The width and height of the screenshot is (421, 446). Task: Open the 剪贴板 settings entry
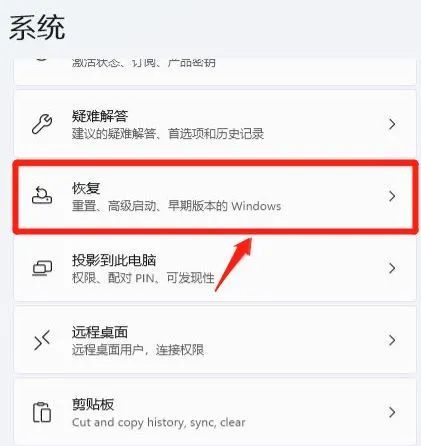(x=215, y=412)
